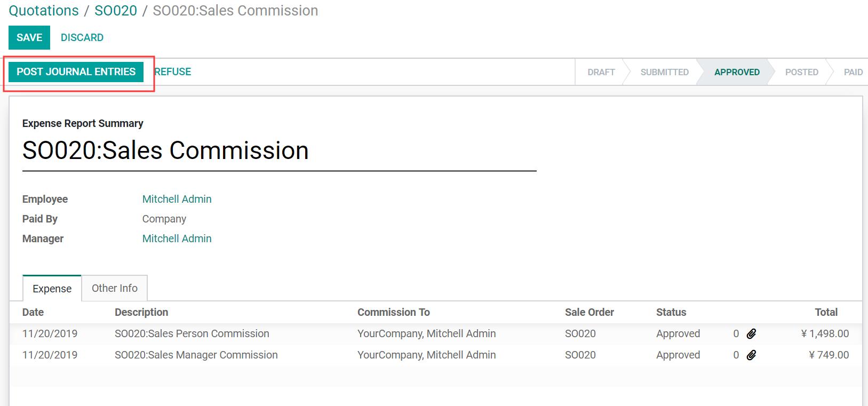Open Mitchell Admin manager link
The width and height of the screenshot is (868, 406).
click(177, 238)
